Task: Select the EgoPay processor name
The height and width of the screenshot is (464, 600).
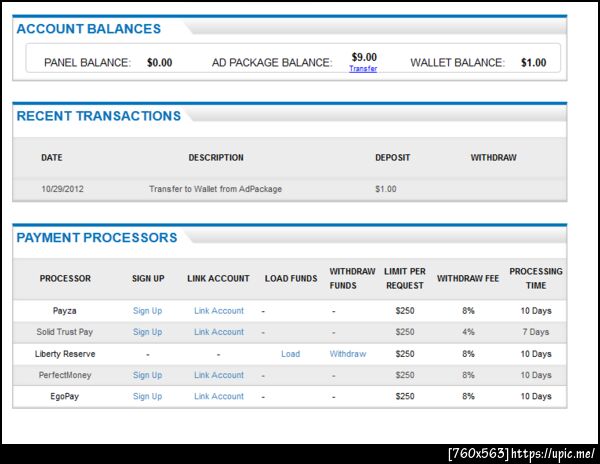Action: (x=64, y=396)
